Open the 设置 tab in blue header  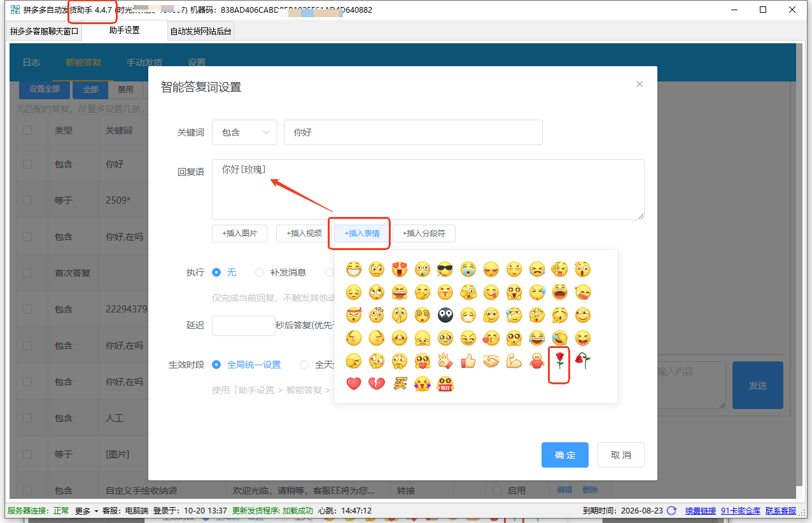197,62
